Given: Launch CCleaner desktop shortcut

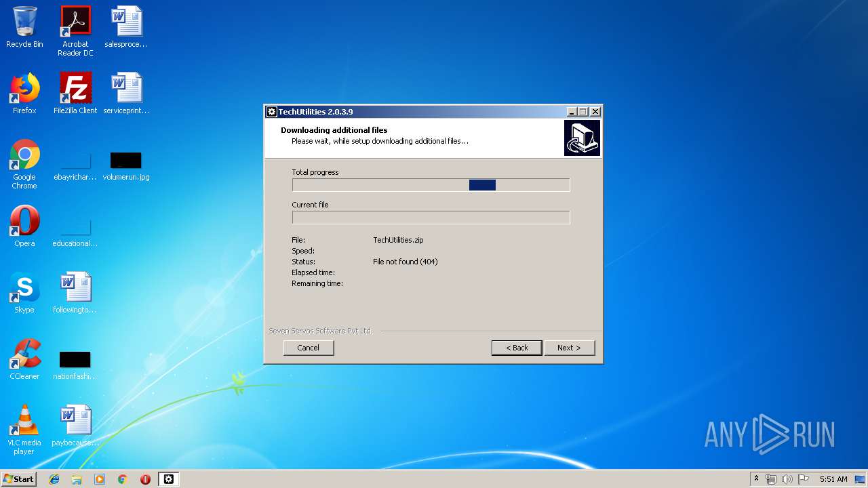Looking at the screenshot, I should 24,359.
